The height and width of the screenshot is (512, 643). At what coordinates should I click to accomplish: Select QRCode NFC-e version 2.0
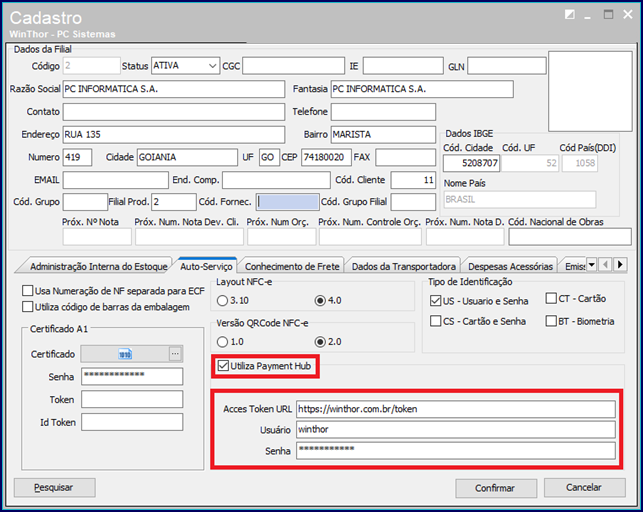320,341
